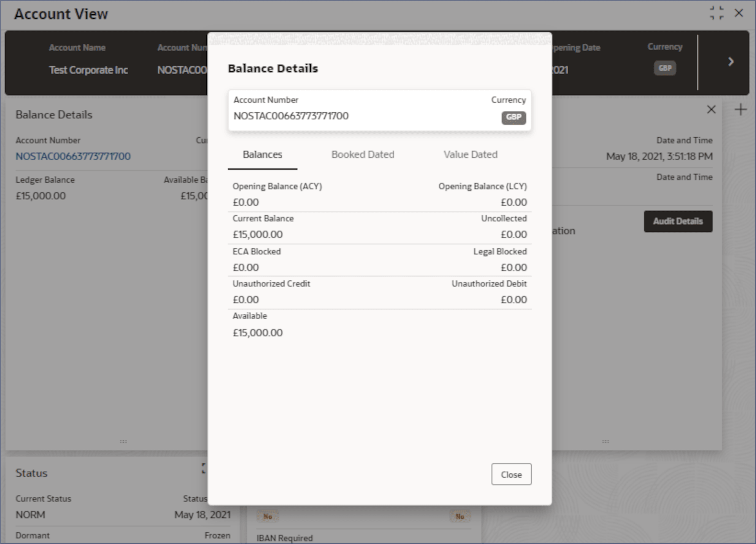
Task: Close the Account View window
Action: pos(739,13)
